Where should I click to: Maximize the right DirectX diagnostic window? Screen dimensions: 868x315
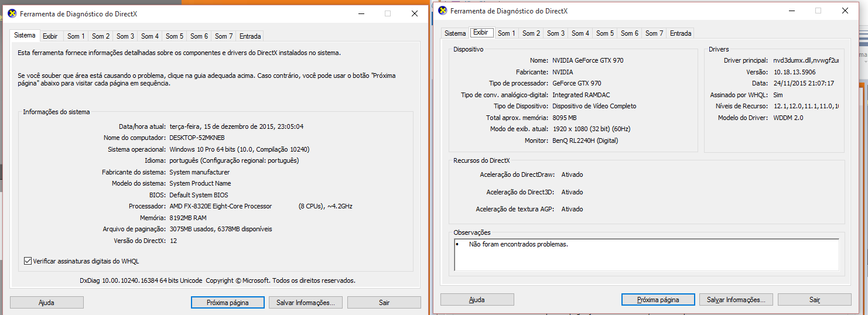(x=818, y=11)
